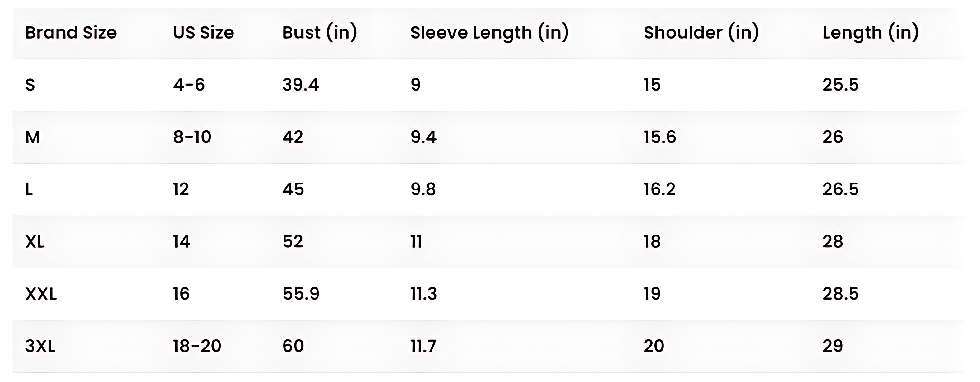The image size is (980, 382).
Task: Select the Shoulder (in) column header
Action: point(701,33)
